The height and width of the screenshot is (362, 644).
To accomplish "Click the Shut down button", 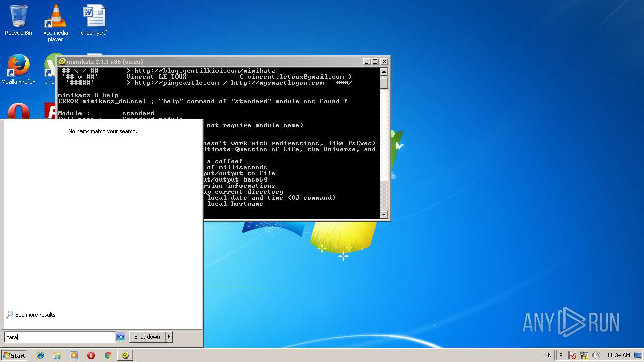I will (x=147, y=337).
